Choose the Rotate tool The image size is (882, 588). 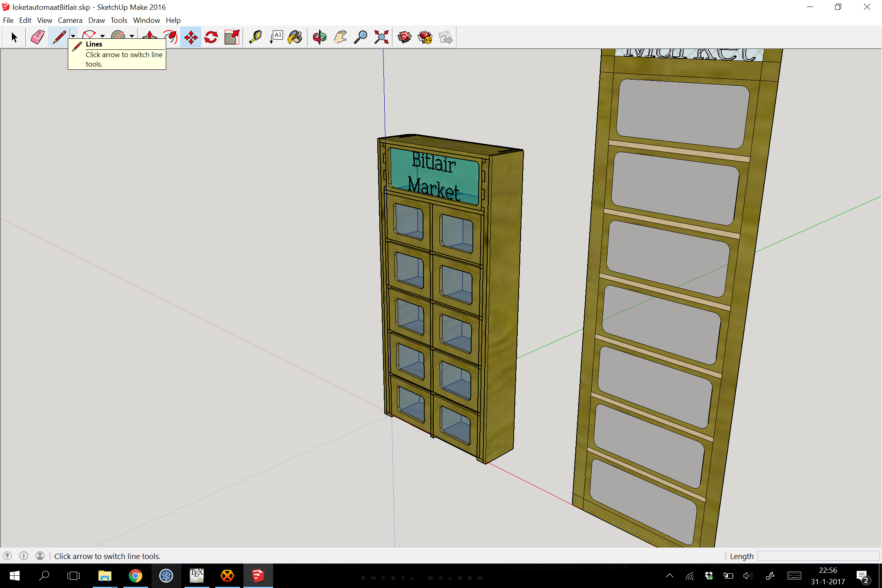pyautogui.click(x=211, y=38)
